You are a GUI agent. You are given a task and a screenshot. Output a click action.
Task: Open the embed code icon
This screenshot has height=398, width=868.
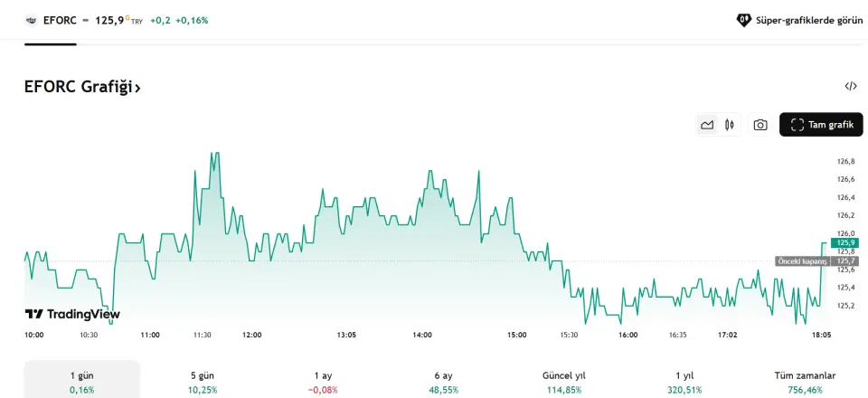pos(851,86)
